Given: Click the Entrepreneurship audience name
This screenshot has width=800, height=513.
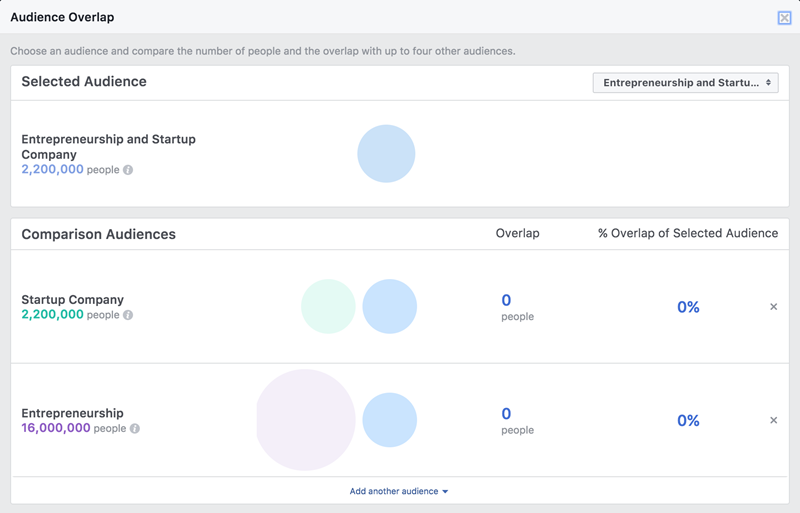Looking at the screenshot, I should coord(72,413).
